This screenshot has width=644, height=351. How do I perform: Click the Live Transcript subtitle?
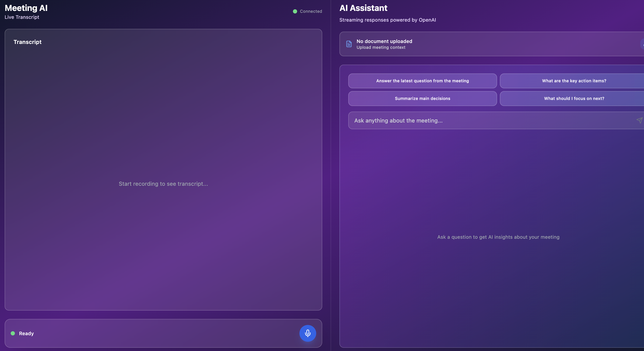coord(22,17)
